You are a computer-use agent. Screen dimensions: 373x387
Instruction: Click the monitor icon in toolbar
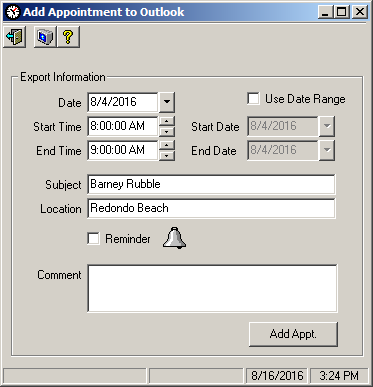(45, 37)
